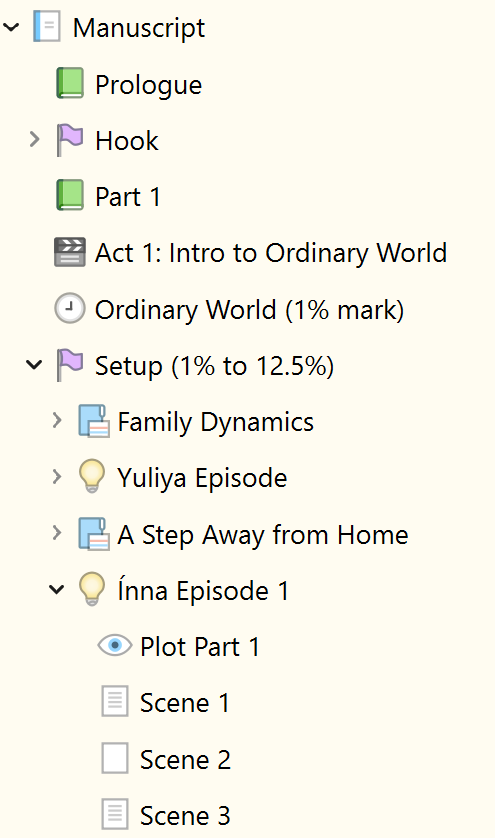The width and height of the screenshot is (495, 838).
Task: Select the Ordinary World (1% mark) item
Action: coord(249,309)
